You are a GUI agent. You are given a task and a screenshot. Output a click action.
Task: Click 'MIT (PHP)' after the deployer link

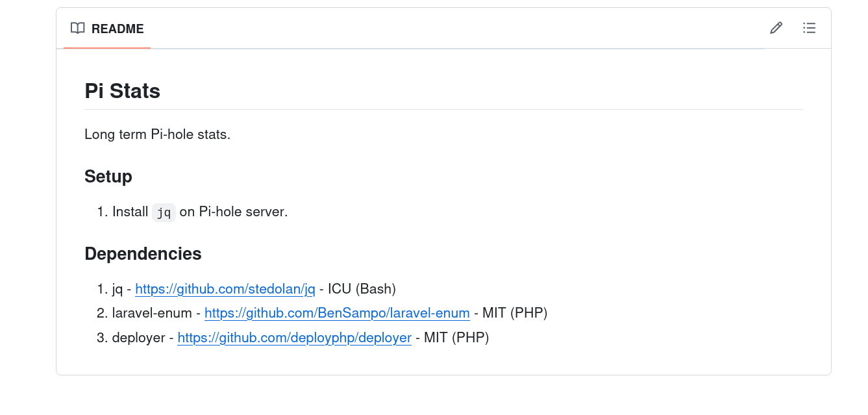[456, 338]
